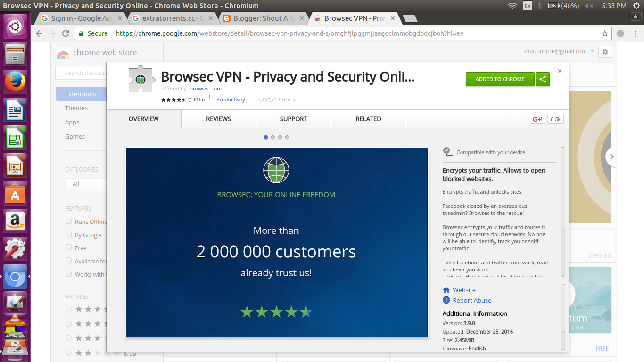
Task: Click the Report Abuse link
Action: pos(472,300)
